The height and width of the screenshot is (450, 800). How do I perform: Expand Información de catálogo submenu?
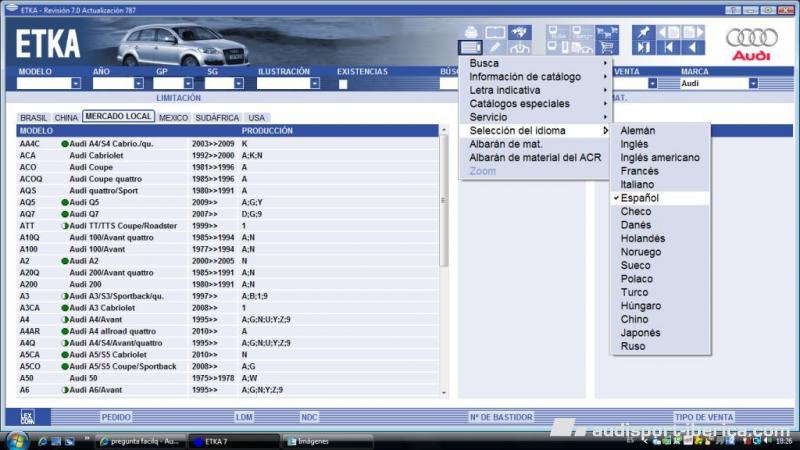[x=534, y=77]
